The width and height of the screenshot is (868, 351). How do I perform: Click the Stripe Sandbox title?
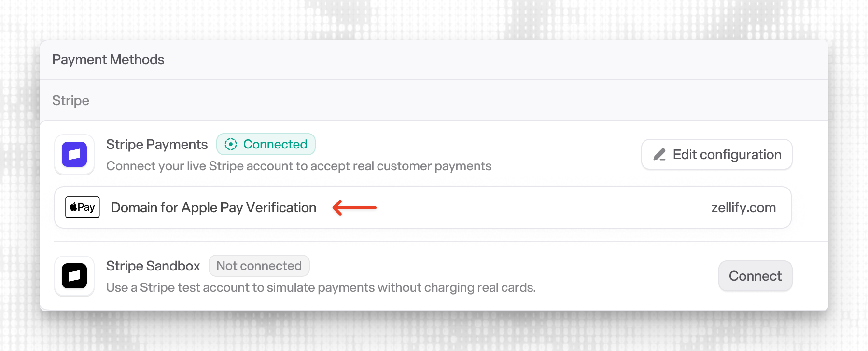point(153,266)
